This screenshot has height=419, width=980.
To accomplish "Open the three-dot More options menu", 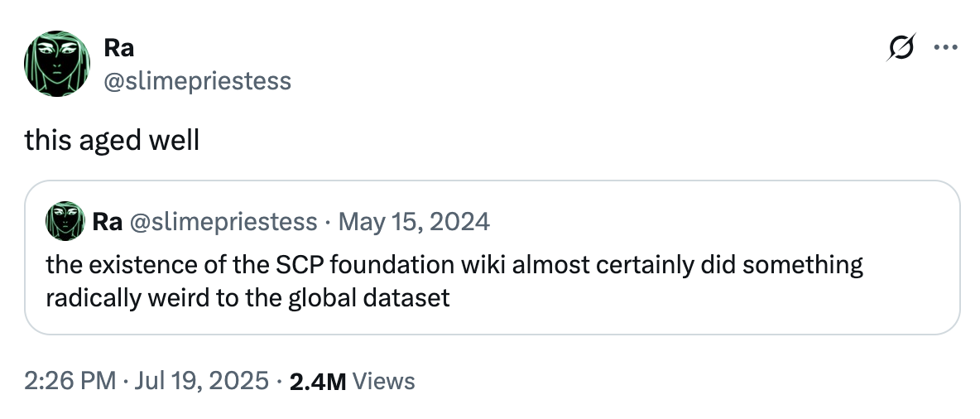I will point(944,48).
